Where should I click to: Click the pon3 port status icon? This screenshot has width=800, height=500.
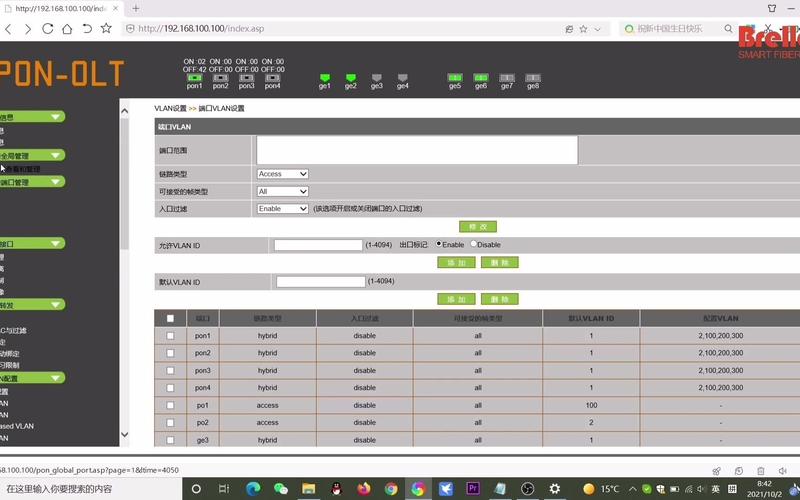click(246, 78)
